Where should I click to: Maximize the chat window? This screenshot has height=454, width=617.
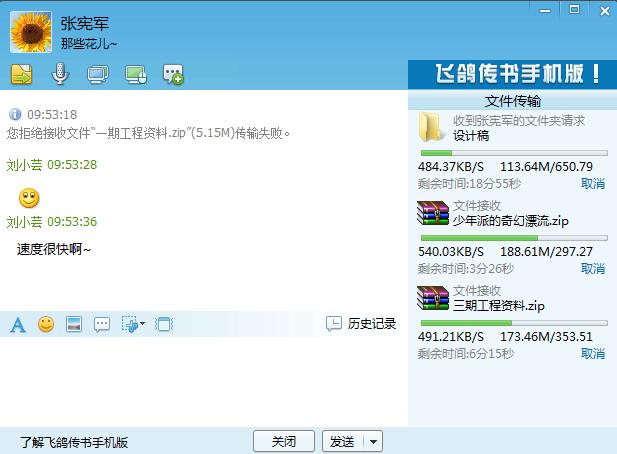click(575, 9)
